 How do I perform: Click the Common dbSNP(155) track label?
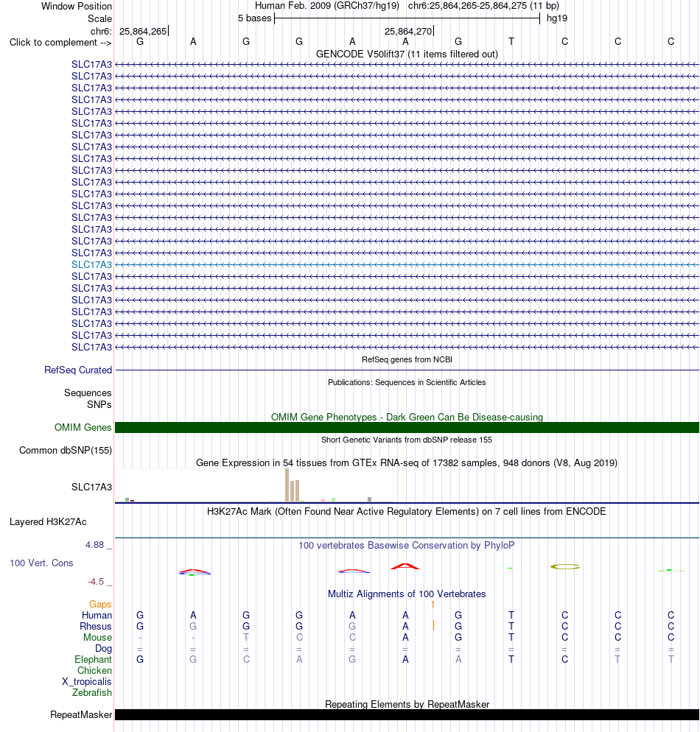pyautogui.click(x=66, y=451)
